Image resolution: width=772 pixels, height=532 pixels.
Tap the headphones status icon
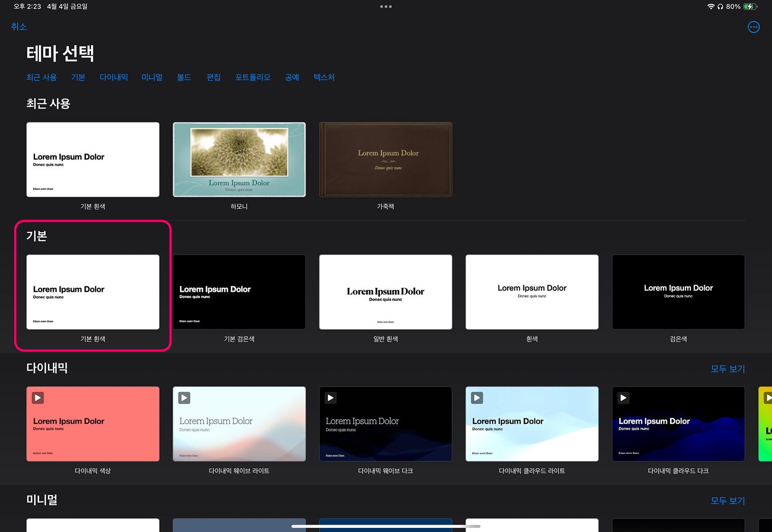pyautogui.click(x=720, y=7)
